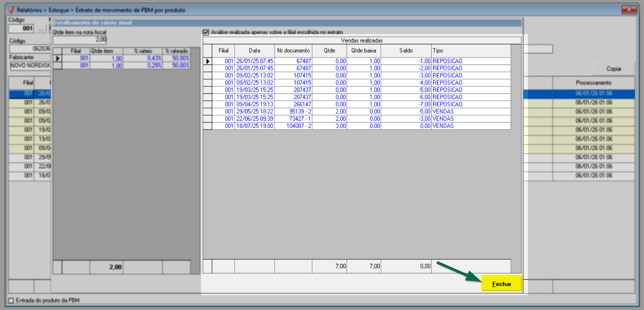644x310 pixels.
Task: Open the lookup button beside Código 001
Action: tap(41, 29)
